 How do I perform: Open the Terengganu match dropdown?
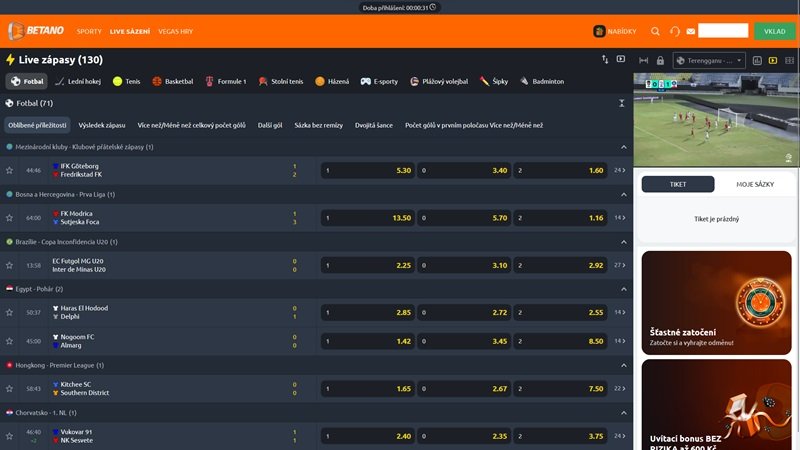point(709,61)
